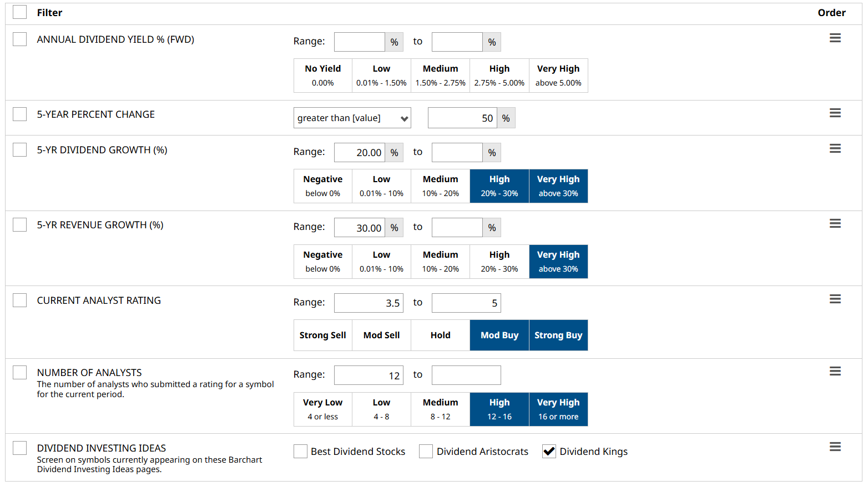The height and width of the screenshot is (486, 868).
Task: Tick the Best Dividend Stocks checkbox
Action: point(300,452)
